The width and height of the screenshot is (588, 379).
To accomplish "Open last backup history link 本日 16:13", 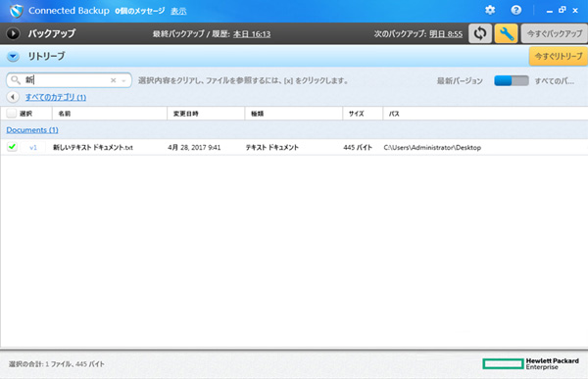I will [252, 34].
